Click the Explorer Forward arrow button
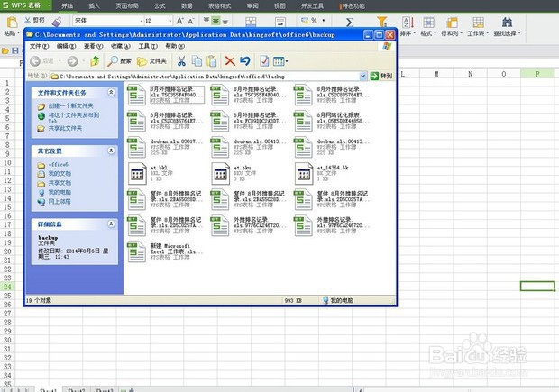This screenshot has width=559, height=392. [72, 61]
